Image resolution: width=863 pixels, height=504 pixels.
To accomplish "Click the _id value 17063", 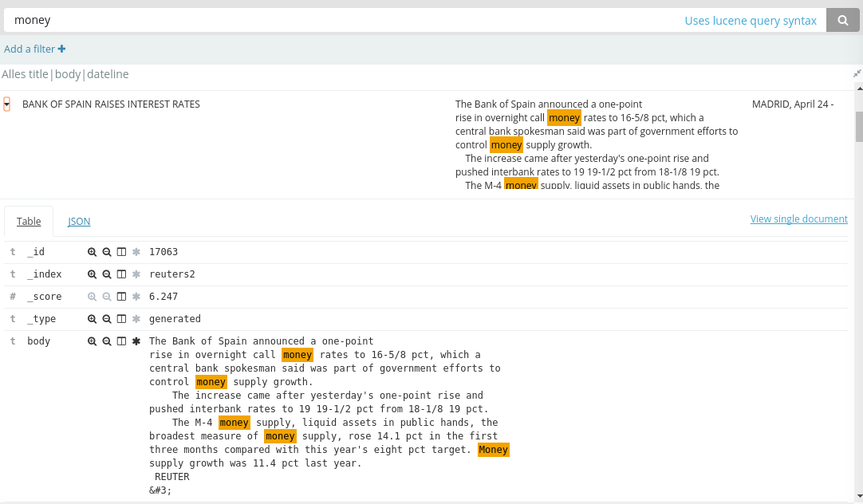I will coord(164,252).
